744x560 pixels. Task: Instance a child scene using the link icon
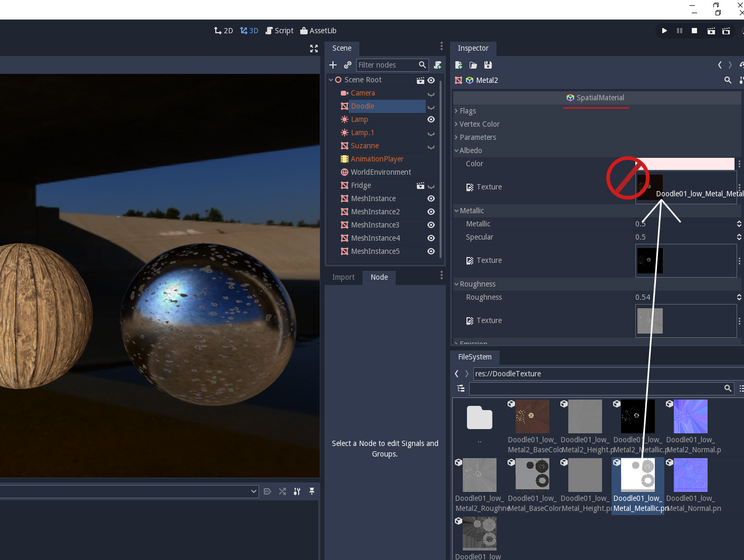pos(348,65)
